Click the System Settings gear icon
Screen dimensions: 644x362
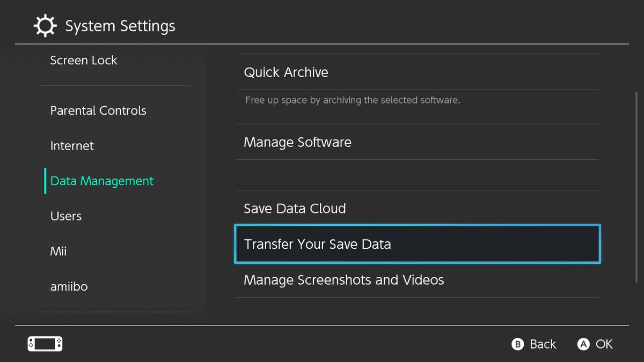[x=45, y=25]
